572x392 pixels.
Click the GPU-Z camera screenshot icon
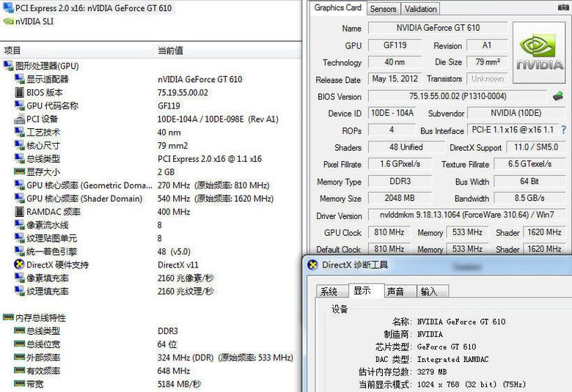564,7
